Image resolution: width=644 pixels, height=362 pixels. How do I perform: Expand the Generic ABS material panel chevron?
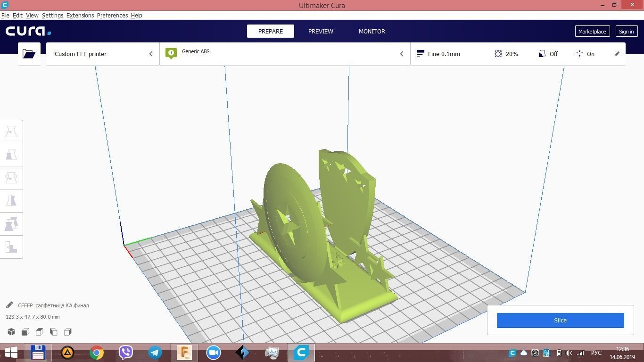click(402, 54)
